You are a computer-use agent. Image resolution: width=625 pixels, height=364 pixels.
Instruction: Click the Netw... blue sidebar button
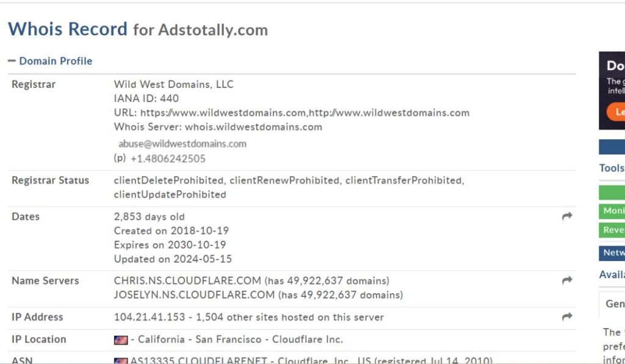pos(612,253)
